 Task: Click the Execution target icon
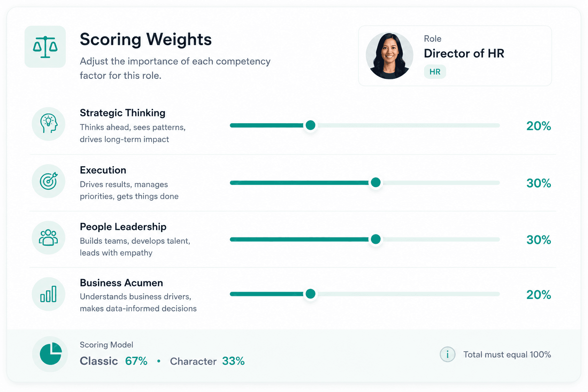49,181
